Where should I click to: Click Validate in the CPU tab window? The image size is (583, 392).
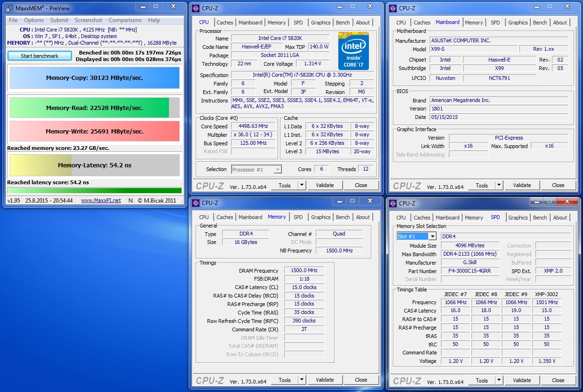[x=325, y=185]
